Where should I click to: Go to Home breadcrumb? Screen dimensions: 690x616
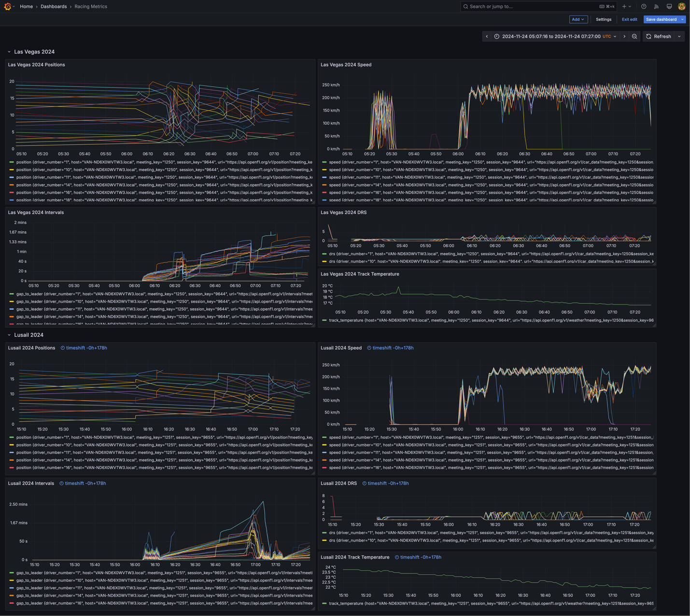[x=26, y=6]
